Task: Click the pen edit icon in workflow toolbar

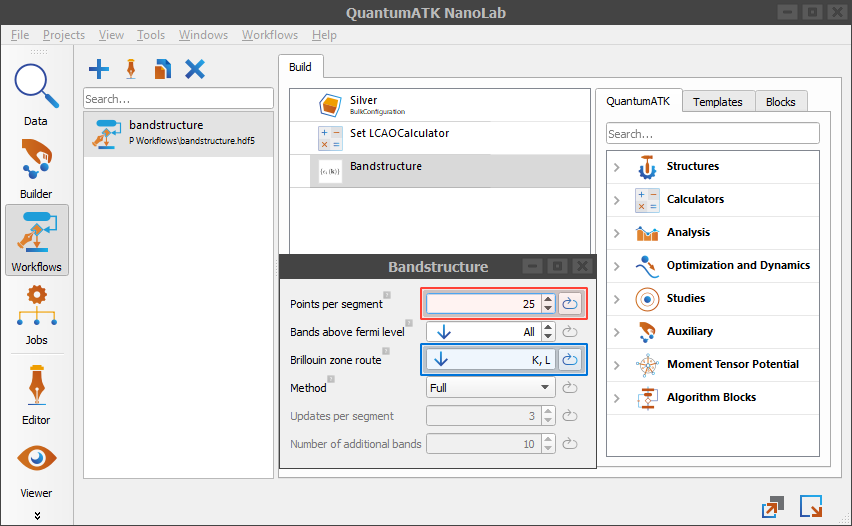Action: tap(131, 69)
